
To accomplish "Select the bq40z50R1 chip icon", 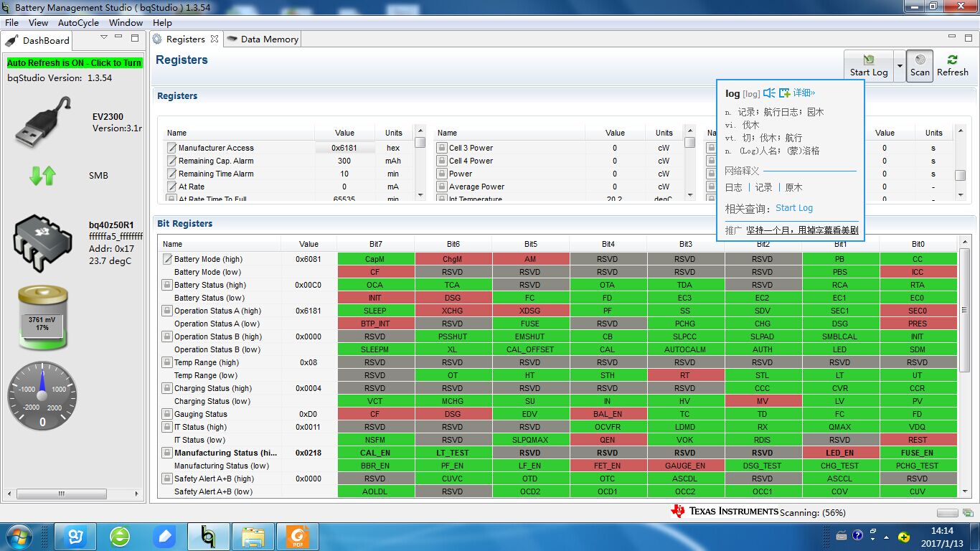I will point(43,242).
